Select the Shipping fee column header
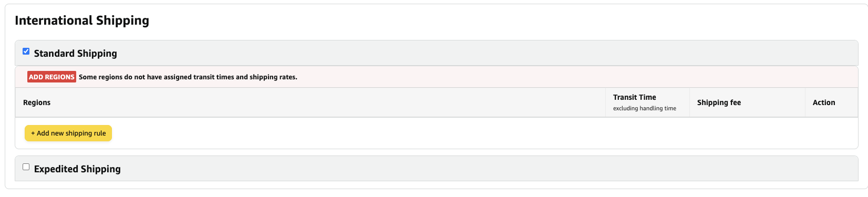This screenshot has width=868, height=197. (719, 102)
